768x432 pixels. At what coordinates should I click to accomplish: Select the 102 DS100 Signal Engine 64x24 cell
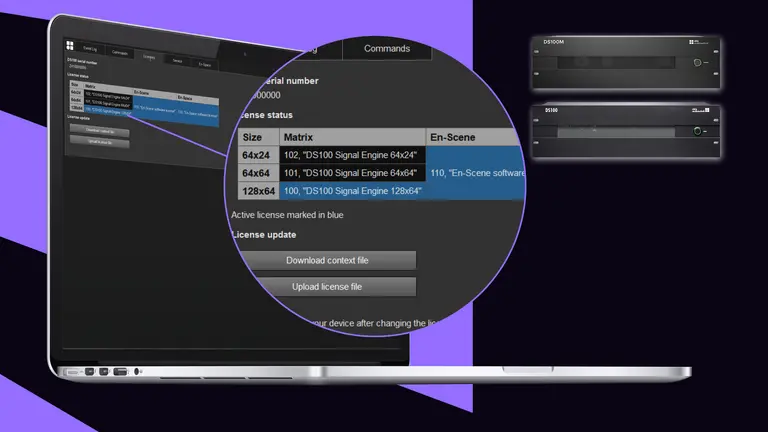click(352, 155)
